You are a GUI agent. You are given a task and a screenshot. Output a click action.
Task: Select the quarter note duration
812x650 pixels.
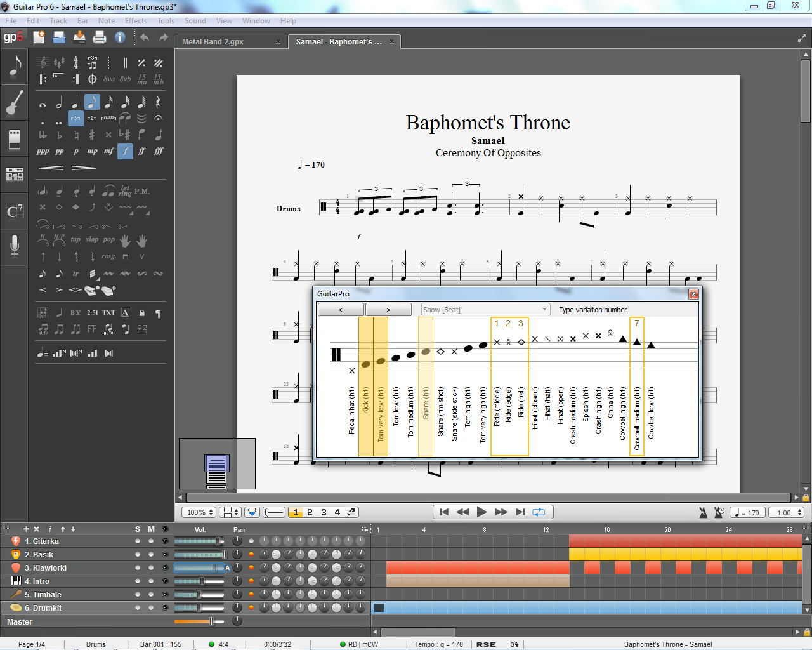[x=75, y=102]
